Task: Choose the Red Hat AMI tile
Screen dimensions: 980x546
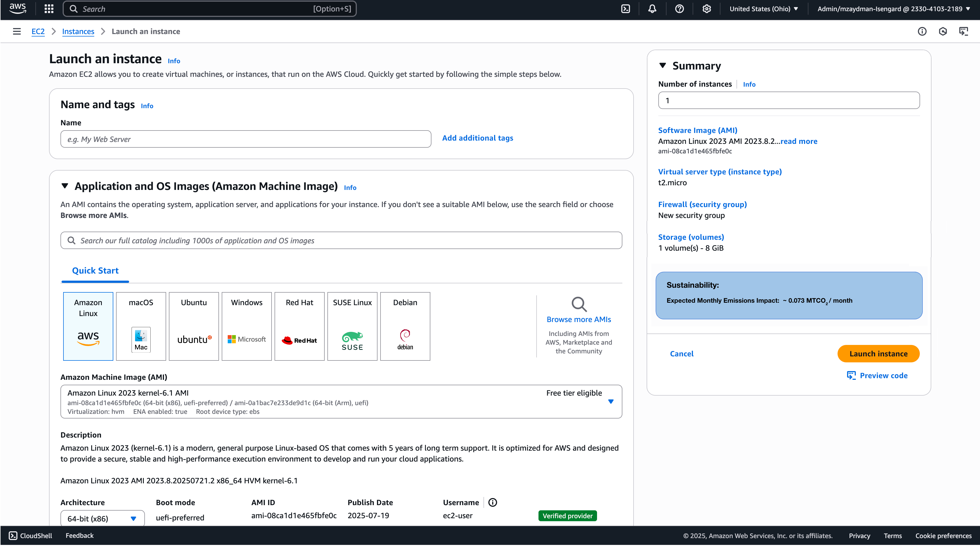Action: click(299, 326)
